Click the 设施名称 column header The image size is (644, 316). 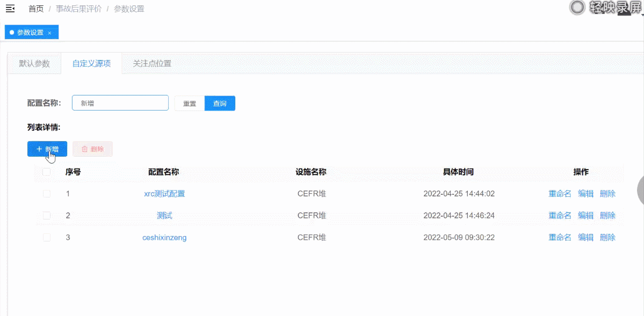312,172
